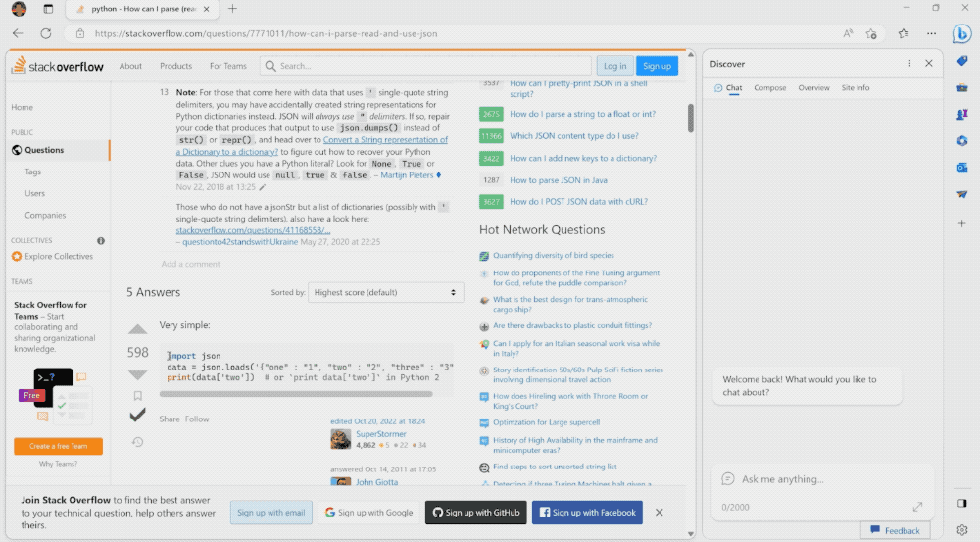
Task: Refresh the page
Action: pos(46,33)
